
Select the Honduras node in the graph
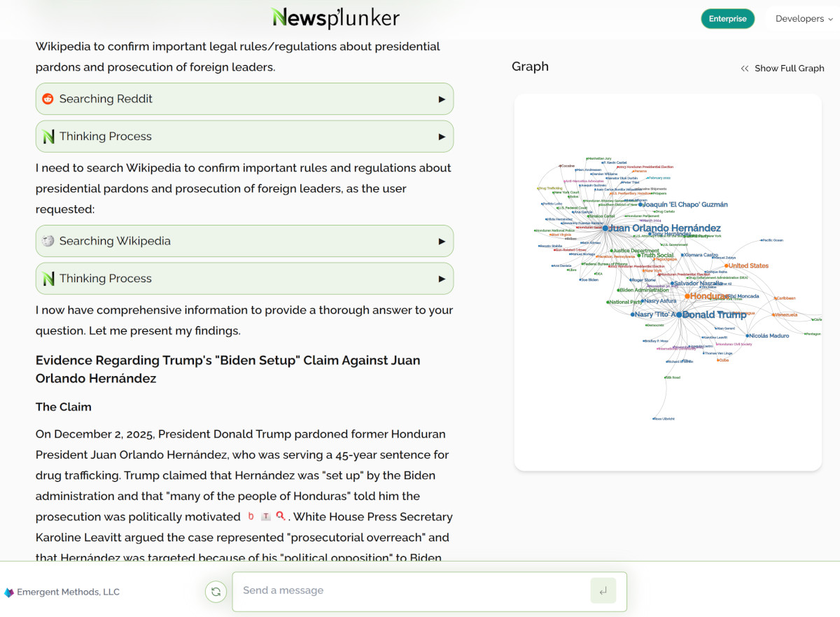[x=687, y=296]
